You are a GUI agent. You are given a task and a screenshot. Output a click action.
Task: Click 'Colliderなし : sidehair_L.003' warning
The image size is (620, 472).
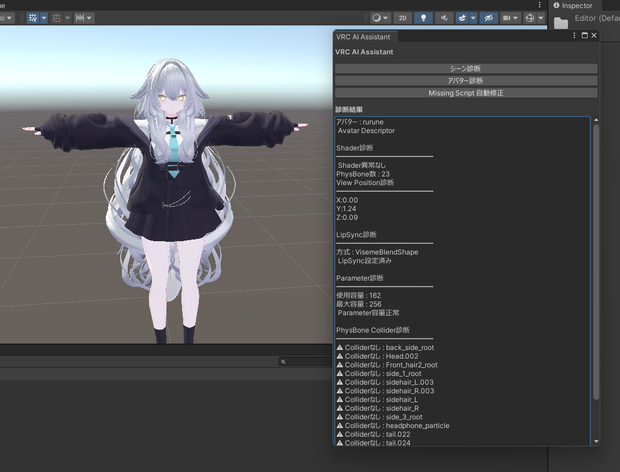click(389, 383)
